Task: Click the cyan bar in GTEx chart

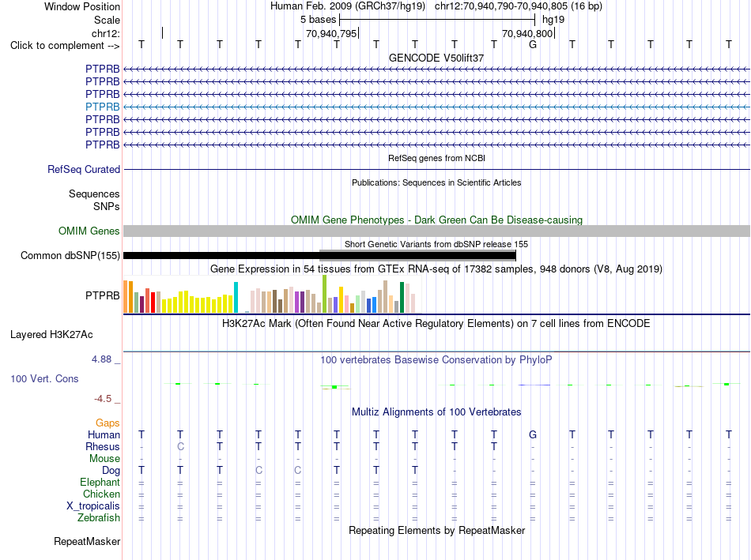Action: 236,297
